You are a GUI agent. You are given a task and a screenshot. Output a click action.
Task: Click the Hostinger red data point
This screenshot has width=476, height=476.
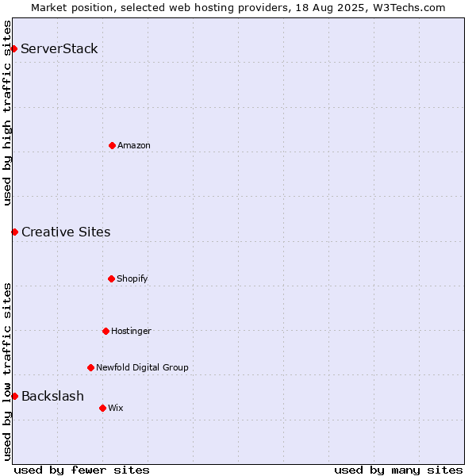pos(106,331)
